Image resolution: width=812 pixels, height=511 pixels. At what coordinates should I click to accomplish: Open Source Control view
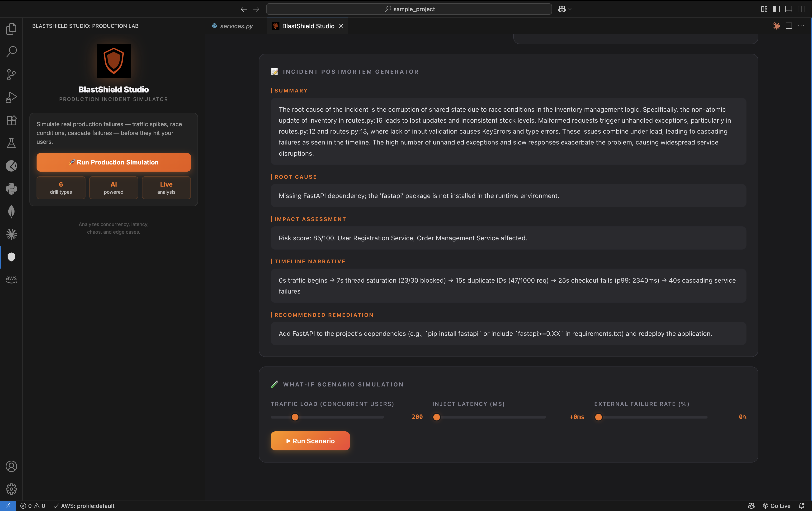click(11, 75)
